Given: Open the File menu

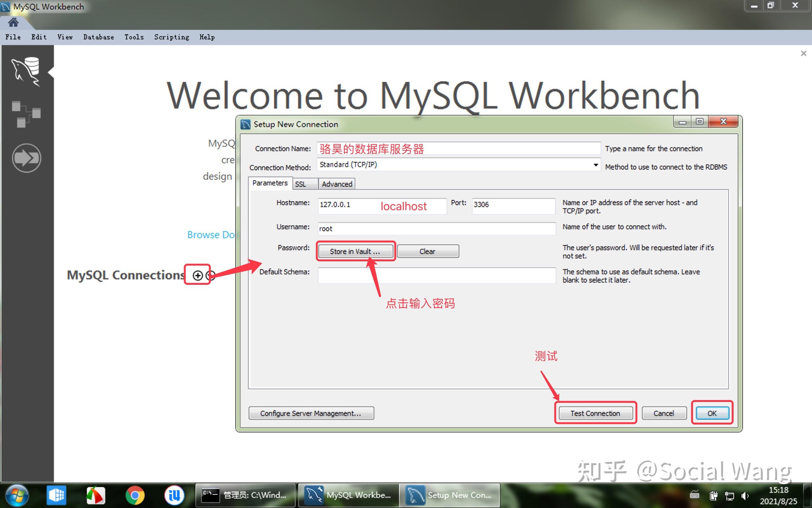Looking at the screenshot, I should (13, 37).
